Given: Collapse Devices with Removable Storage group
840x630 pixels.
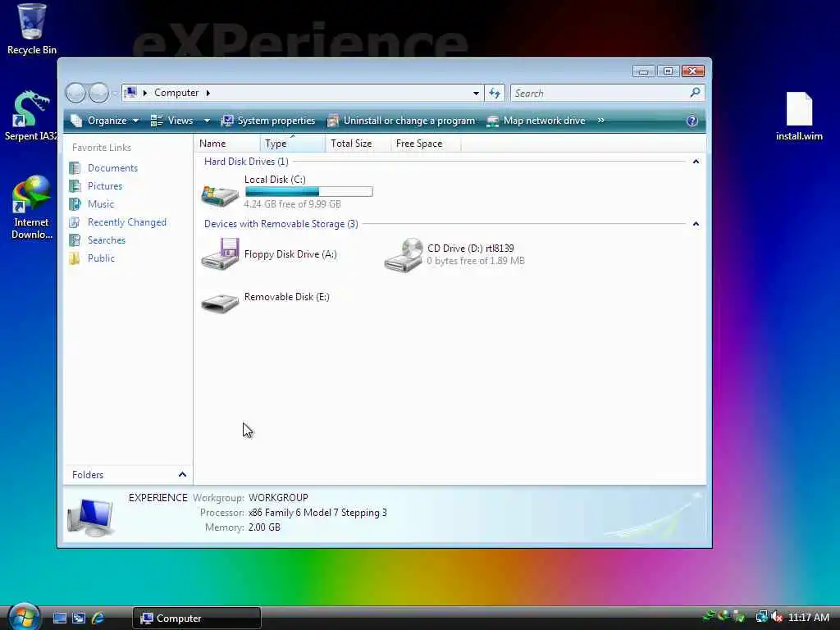Looking at the screenshot, I should 696,224.
